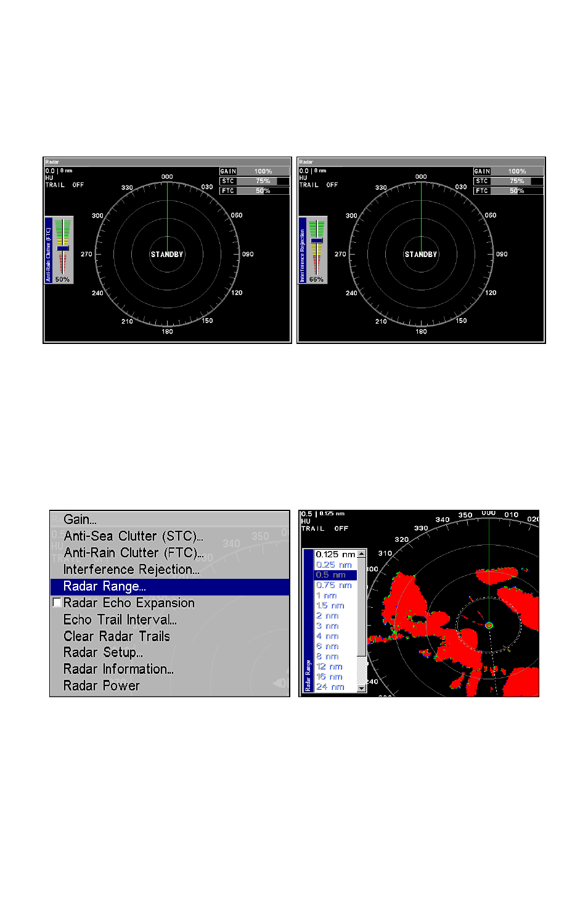588x916 pixels.
Task: Select 24 nm radar range
Action: coord(336,687)
